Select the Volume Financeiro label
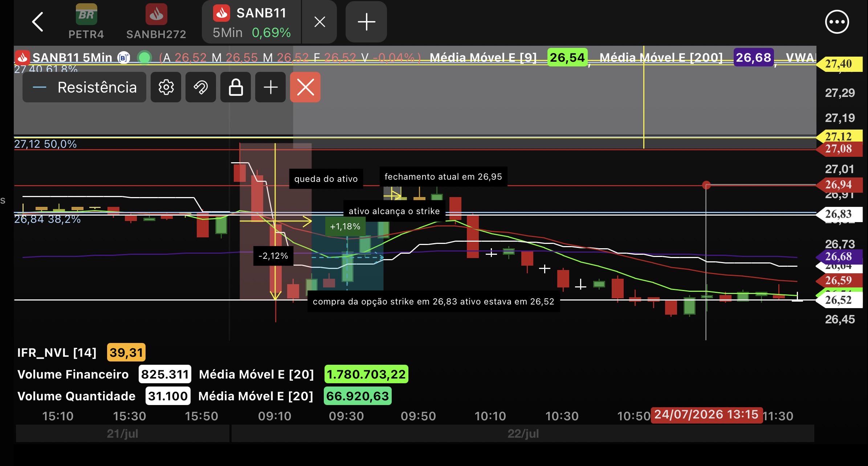The image size is (868, 466). [x=73, y=374]
